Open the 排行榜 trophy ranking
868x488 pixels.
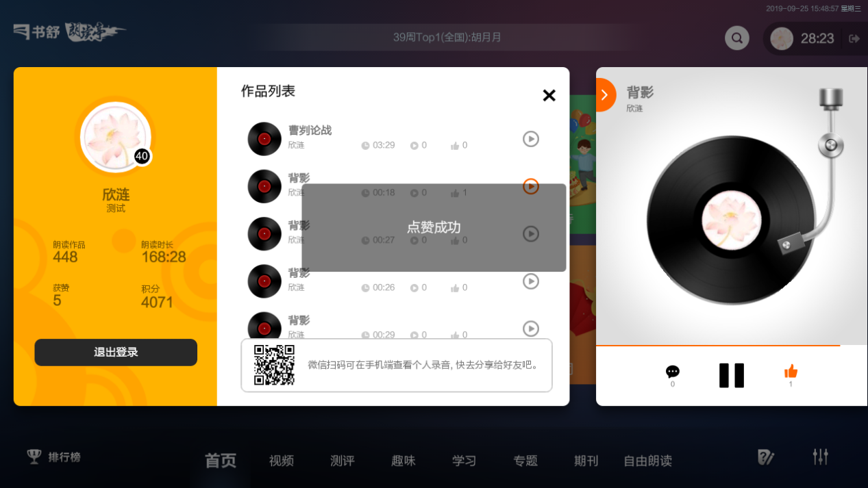point(54,457)
